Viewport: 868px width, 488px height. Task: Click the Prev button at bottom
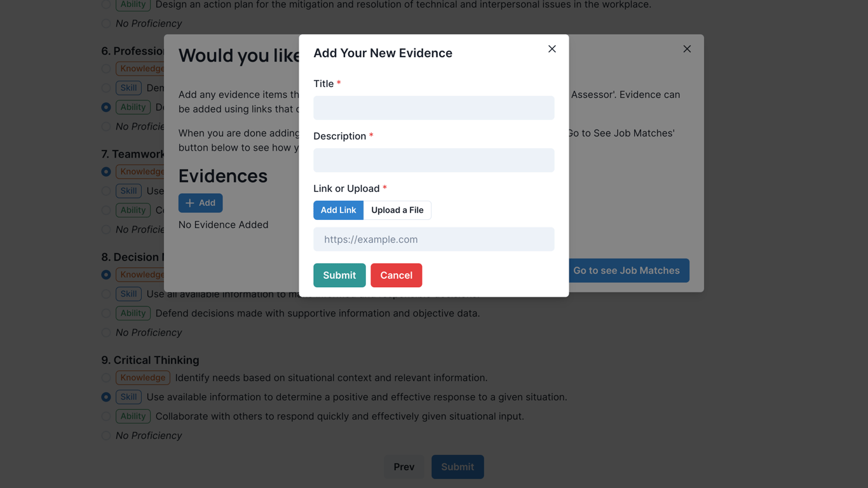click(404, 467)
